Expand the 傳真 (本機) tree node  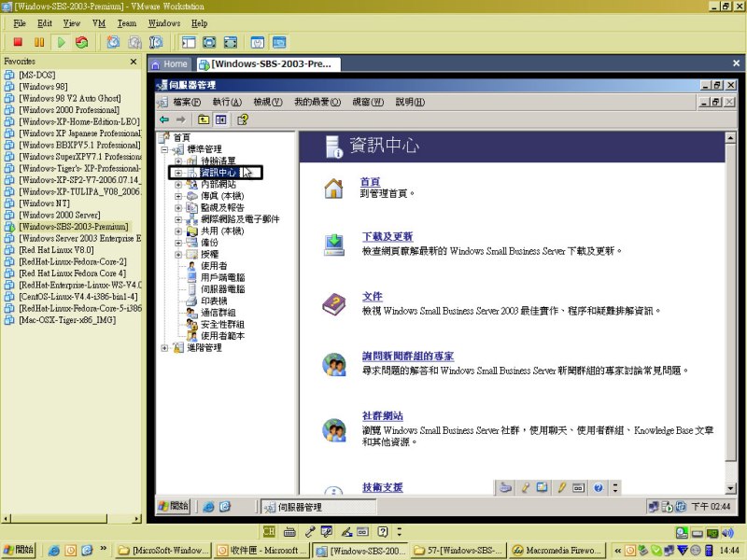coord(178,196)
